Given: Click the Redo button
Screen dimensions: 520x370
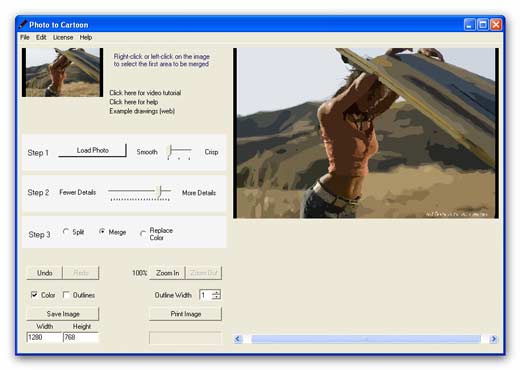Looking at the screenshot, I should 81,273.
